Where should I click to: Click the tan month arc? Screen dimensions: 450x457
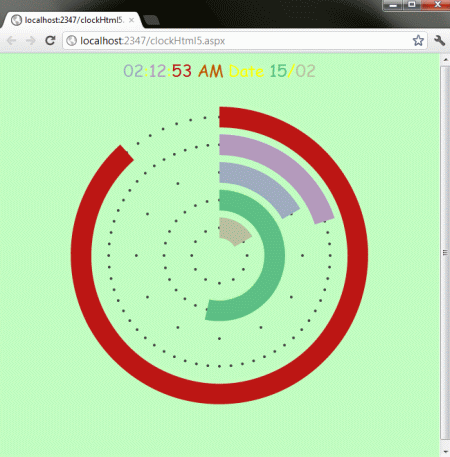pos(233,231)
